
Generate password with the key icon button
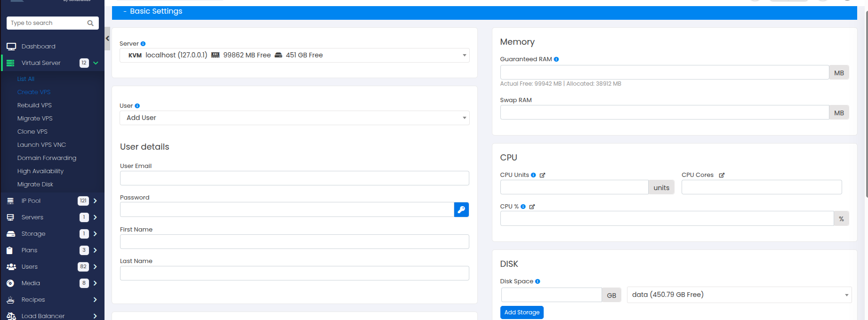(461, 209)
